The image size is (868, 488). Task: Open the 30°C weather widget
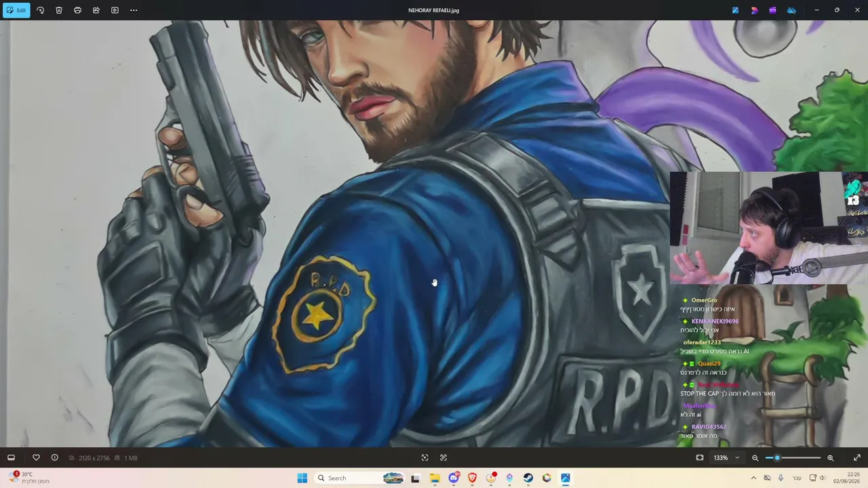tap(28, 478)
